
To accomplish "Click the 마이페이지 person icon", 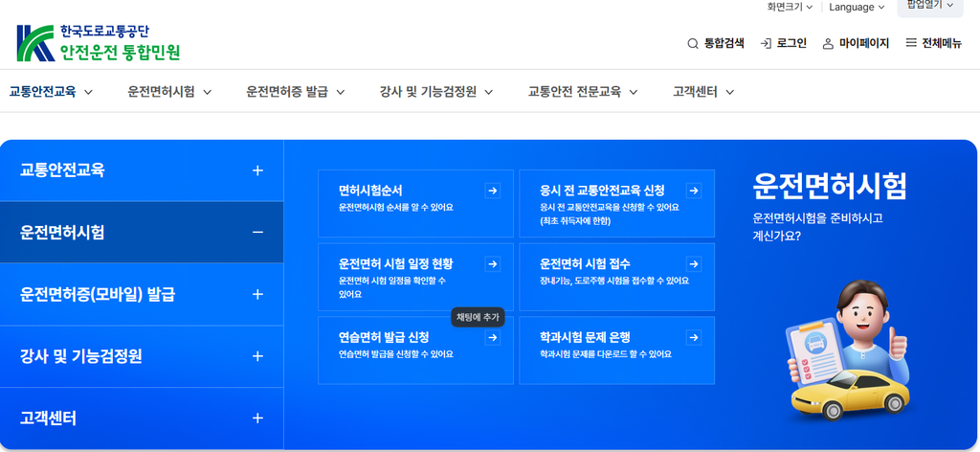I will pos(828,44).
